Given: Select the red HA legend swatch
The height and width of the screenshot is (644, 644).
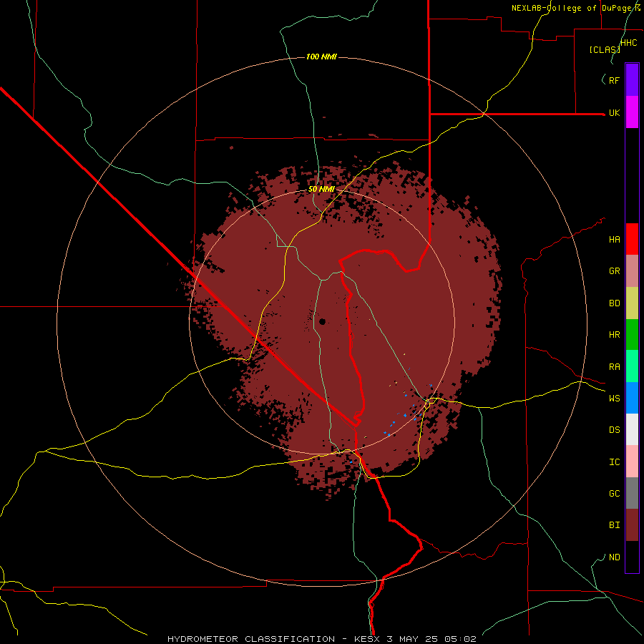Looking at the screenshot, I should click(632, 239).
